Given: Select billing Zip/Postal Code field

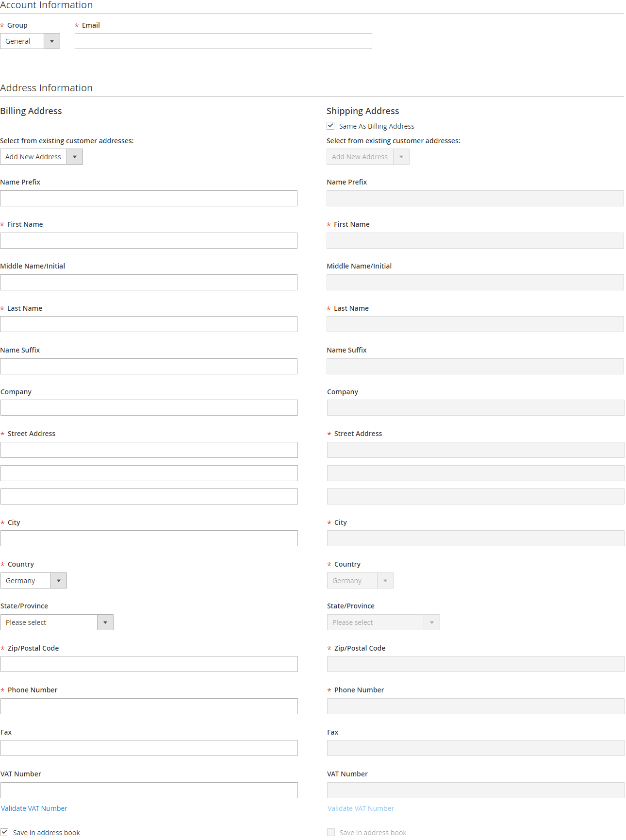Looking at the screenshot, I should pos(149,664).
